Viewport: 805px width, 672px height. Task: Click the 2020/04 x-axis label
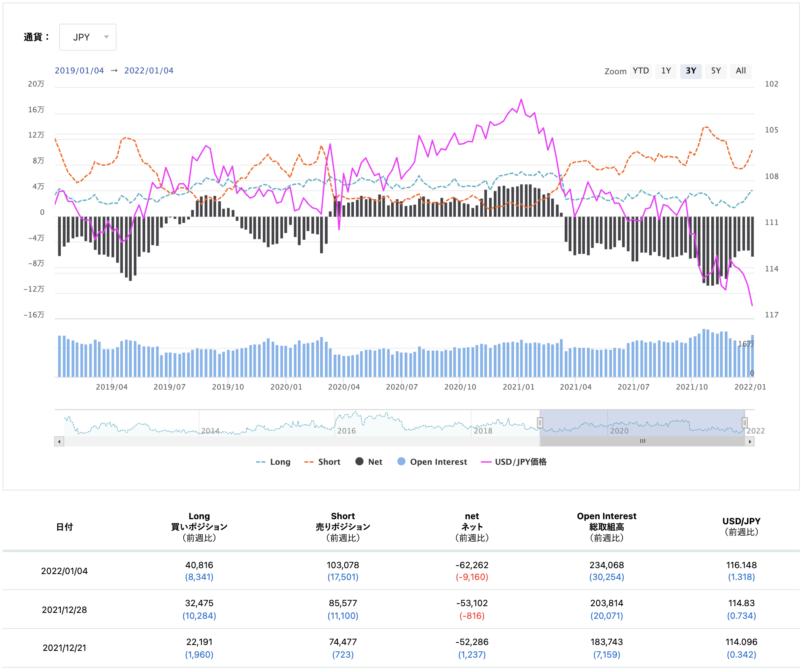tap(344, 387)
